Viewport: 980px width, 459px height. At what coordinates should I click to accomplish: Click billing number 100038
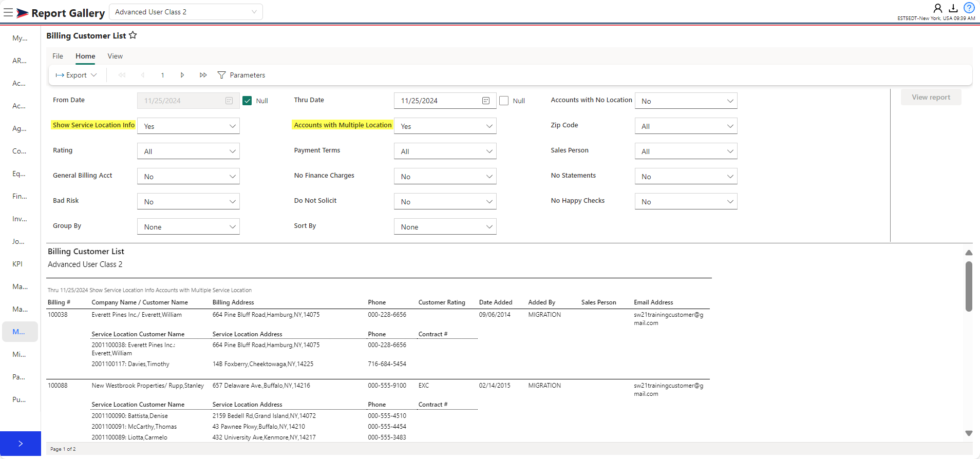point(58,315)
